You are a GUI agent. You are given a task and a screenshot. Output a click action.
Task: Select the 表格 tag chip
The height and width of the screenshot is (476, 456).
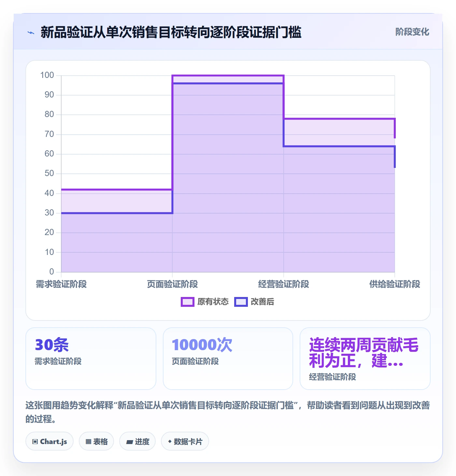pos(96,441)
